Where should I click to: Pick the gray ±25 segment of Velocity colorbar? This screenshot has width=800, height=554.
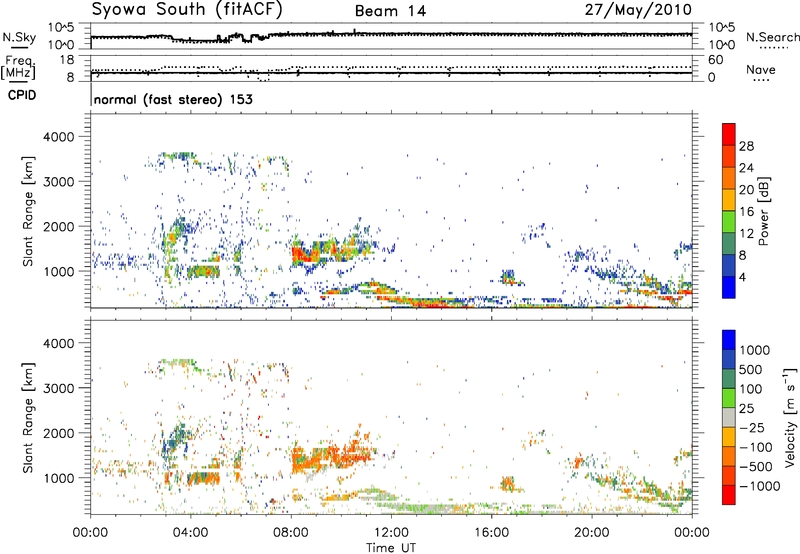coord(729,418)
